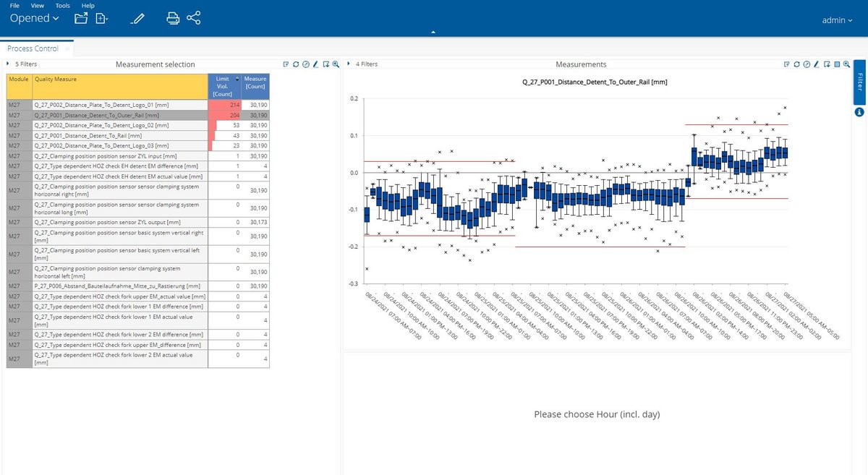Click the share icon
Image resolution: width=868 pixels, height=475 pixels.
193,19
